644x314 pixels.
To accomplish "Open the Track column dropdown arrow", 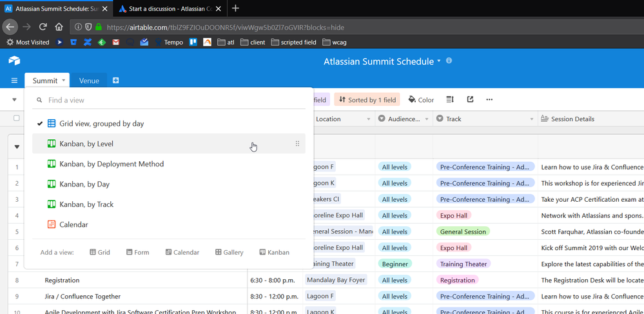I will 532,119.
